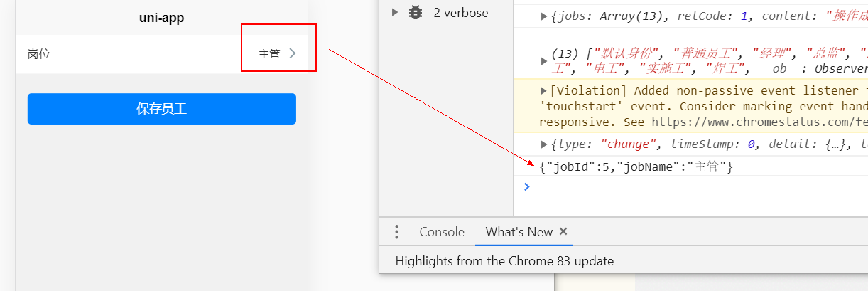Open the 岗位 picker chevron
868x291 pixels.
tap(292, 53)
